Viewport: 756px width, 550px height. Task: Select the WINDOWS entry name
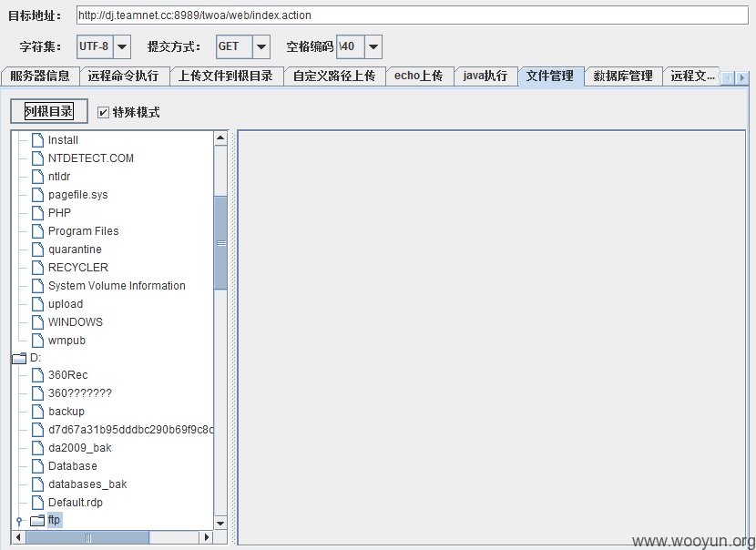point(76,322)
